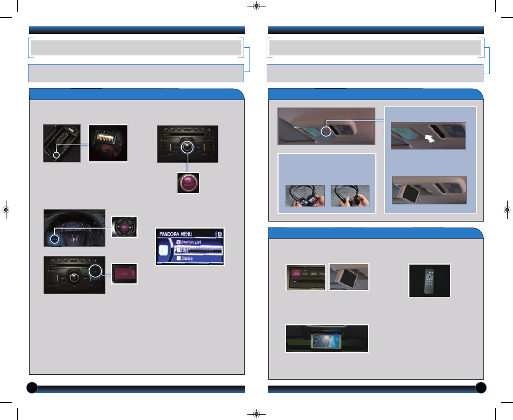Click the USB icon in Pandora menu header
Image resolution: width=513 pixels, height=420 pixels.
point(216,234)
